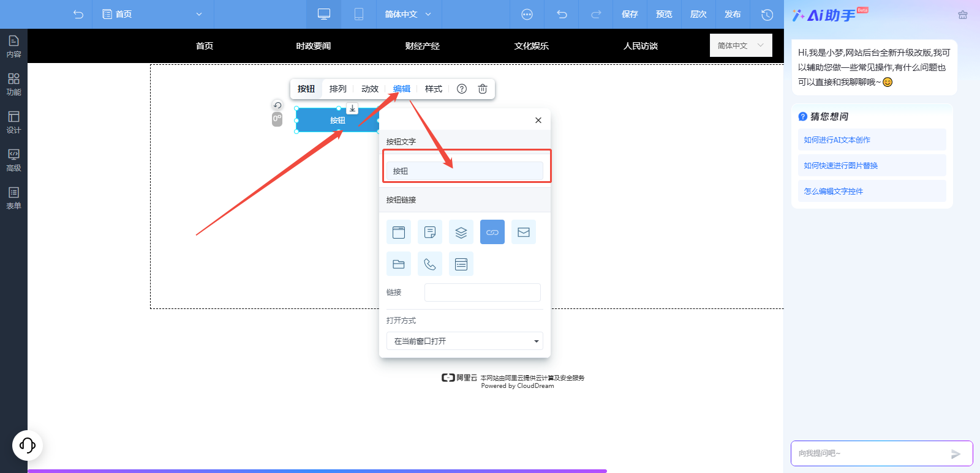Choose the external URL chain link icon
980x473 pixels.
492,232
